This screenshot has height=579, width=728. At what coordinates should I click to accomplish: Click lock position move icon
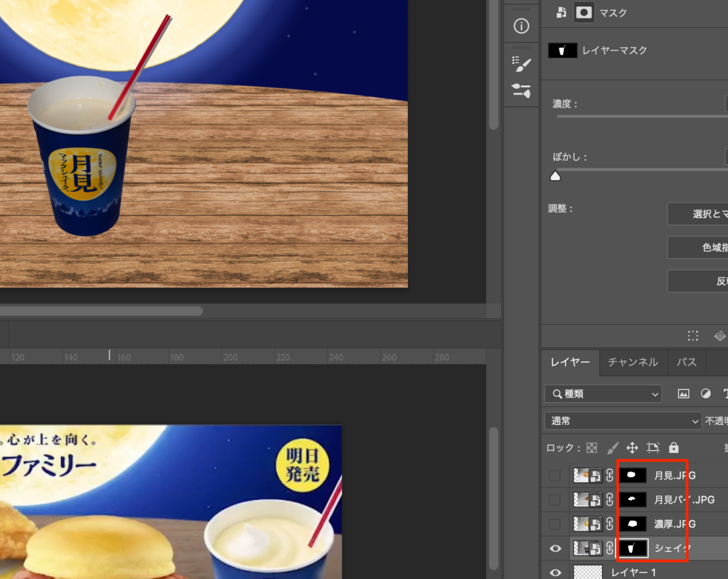(x=632, y=448)
